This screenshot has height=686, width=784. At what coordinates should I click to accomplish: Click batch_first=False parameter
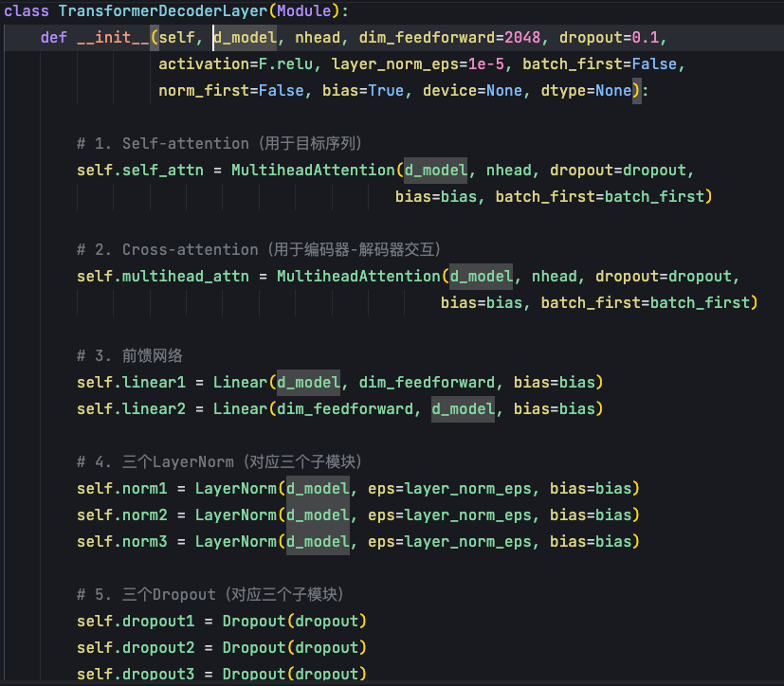[599, 63]
